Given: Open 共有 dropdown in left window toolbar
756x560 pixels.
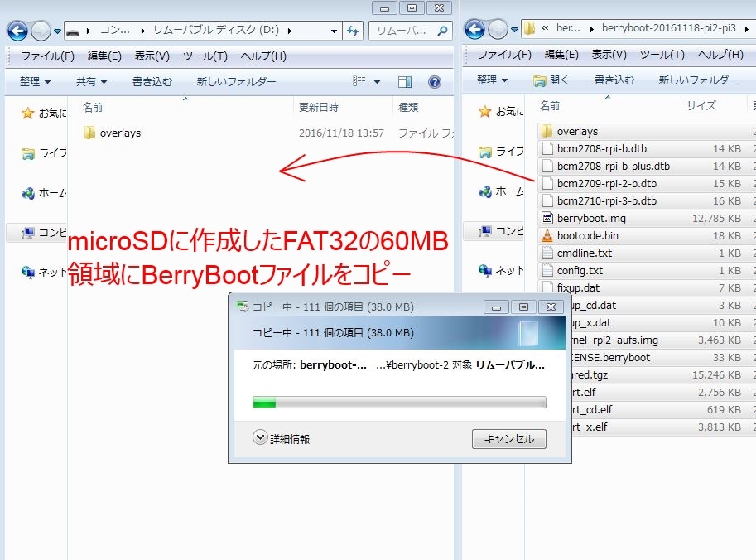Looking at the screenshot, I should (91, 82).
